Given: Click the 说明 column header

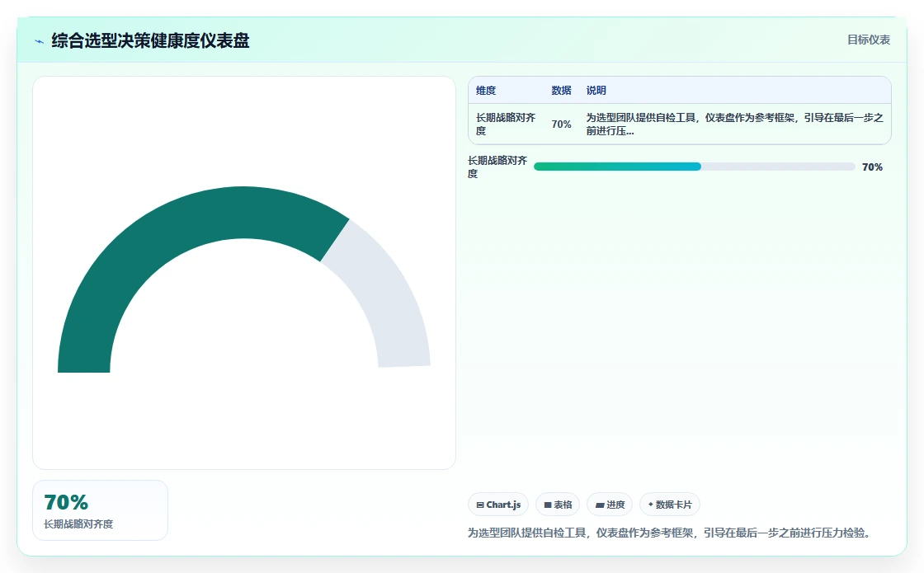Looking at the screenshot, I should (x=596, y=90).
